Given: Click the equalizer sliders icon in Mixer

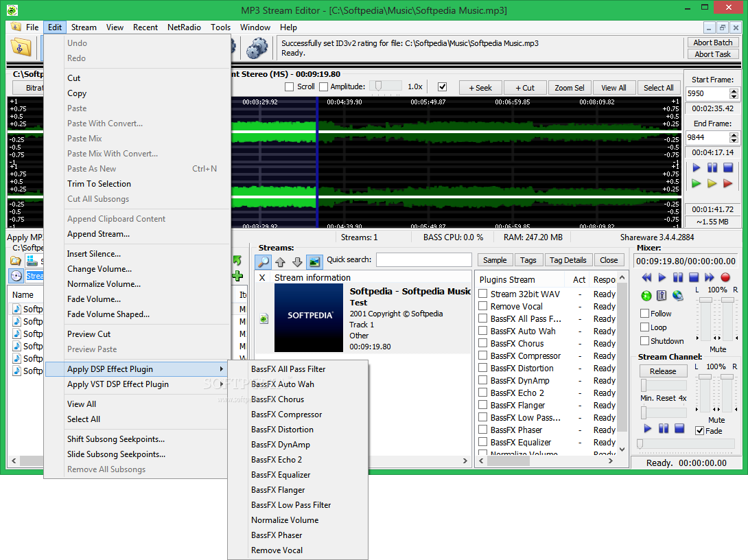Looking at the screenshot, I should (662, 296).
